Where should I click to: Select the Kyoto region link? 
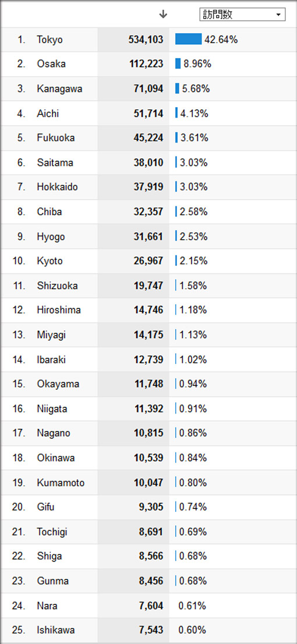point(49,261)
